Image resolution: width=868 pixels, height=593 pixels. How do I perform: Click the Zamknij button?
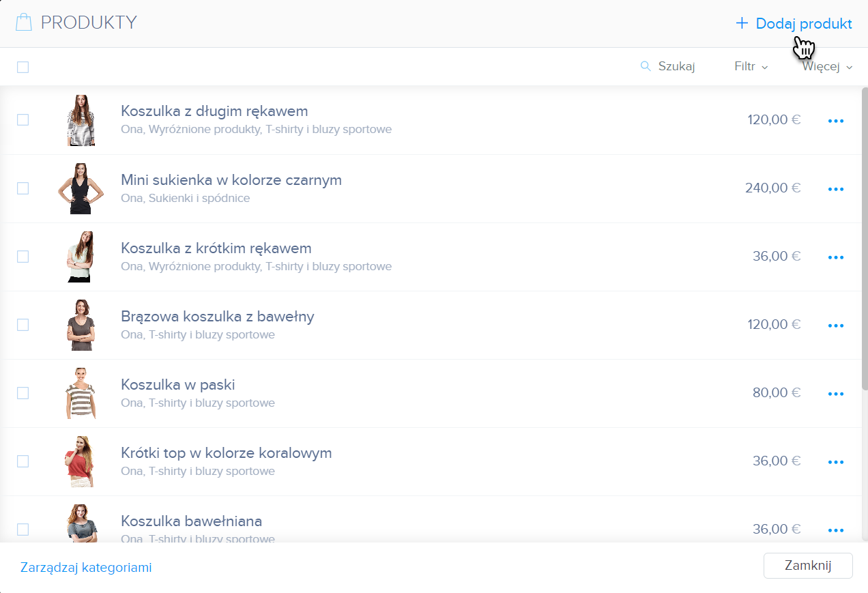(x=808, y=566)
